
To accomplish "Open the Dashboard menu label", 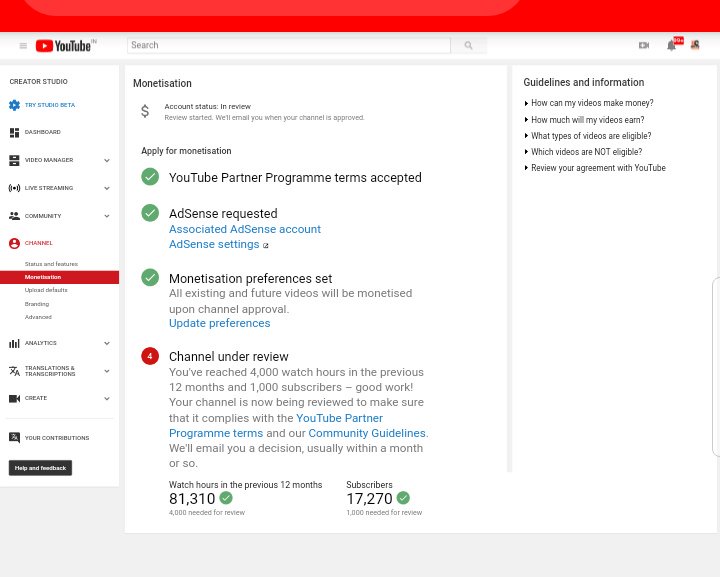I will click(x=43, y=132).
